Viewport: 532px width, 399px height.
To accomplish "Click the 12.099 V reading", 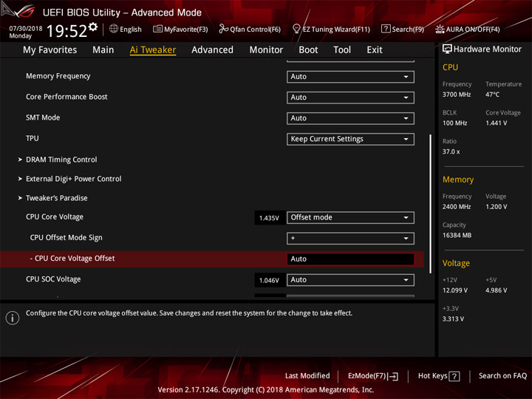I will (x=455, y=290).
